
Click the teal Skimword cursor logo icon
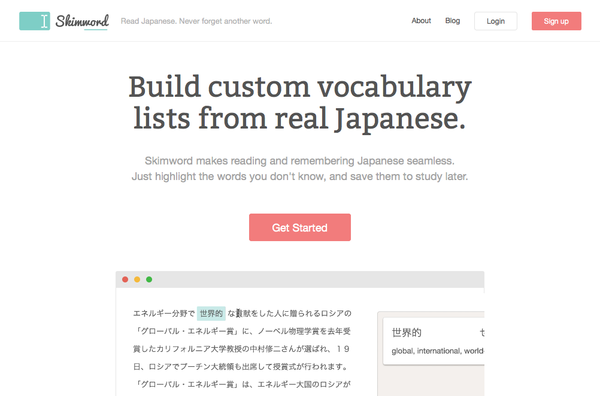34,21
